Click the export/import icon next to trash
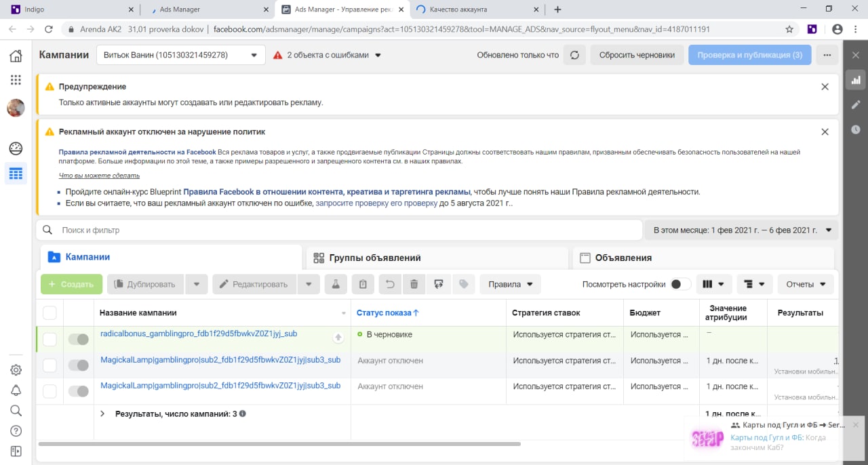 pyautogui.click(x=438, y=284)
